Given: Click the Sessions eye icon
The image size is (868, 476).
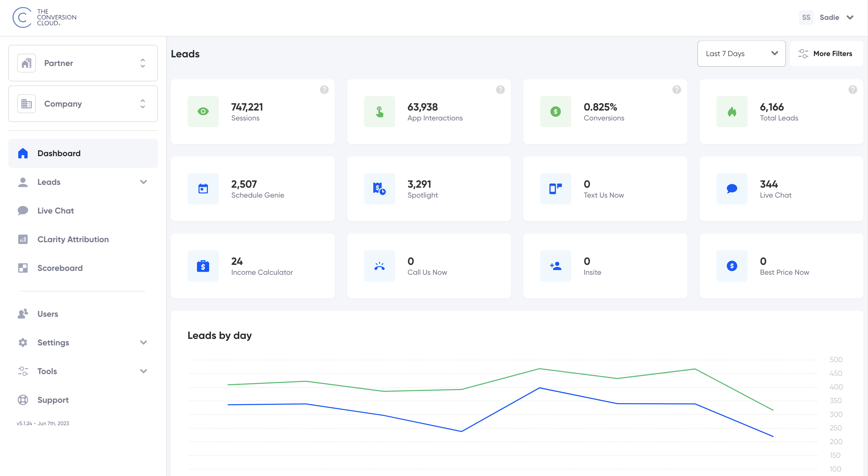Looking at the screenshot, I should 203,111.
